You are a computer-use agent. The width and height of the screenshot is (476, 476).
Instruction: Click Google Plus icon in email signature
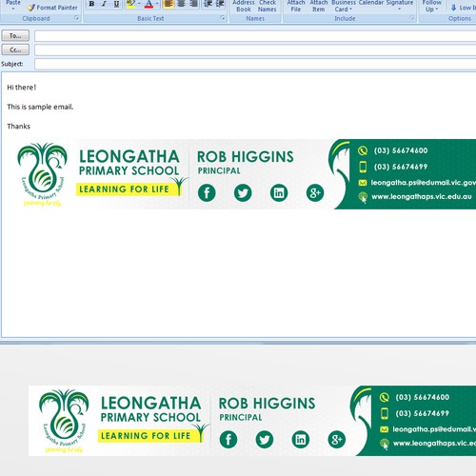(x=315, y=192)
